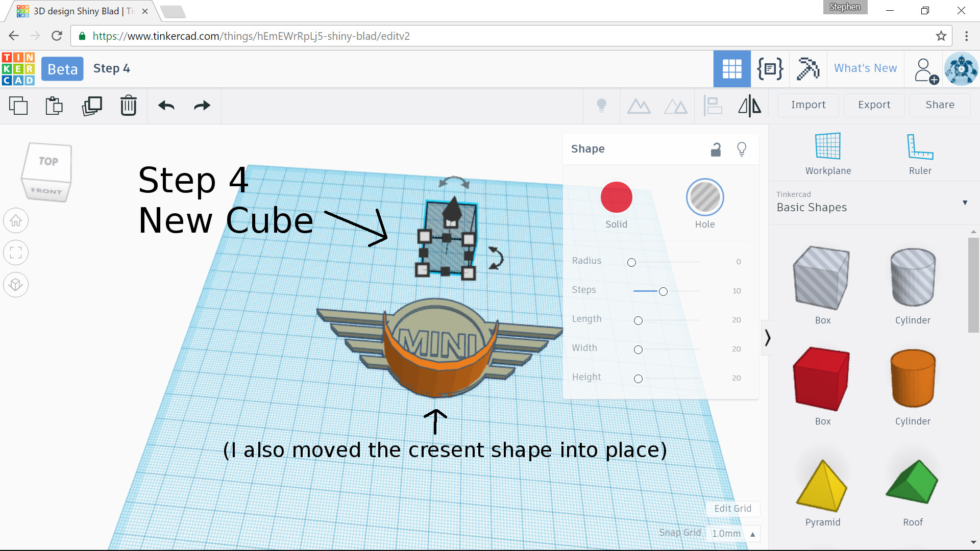Viewport: 980px width, 551px height.
Task: Click the Height slider handle
Action: pyautogui.click(x=638, y=379)
